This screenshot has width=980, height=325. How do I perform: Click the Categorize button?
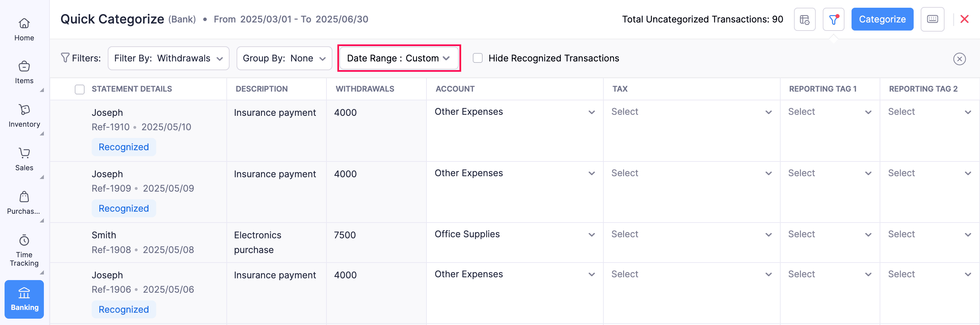[882, 19]
